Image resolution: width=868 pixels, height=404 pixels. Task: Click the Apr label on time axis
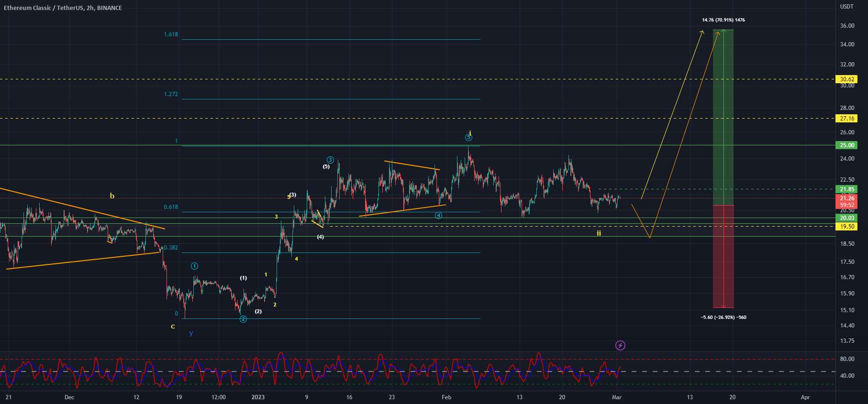pyautogui.click(x=805, y=397)
